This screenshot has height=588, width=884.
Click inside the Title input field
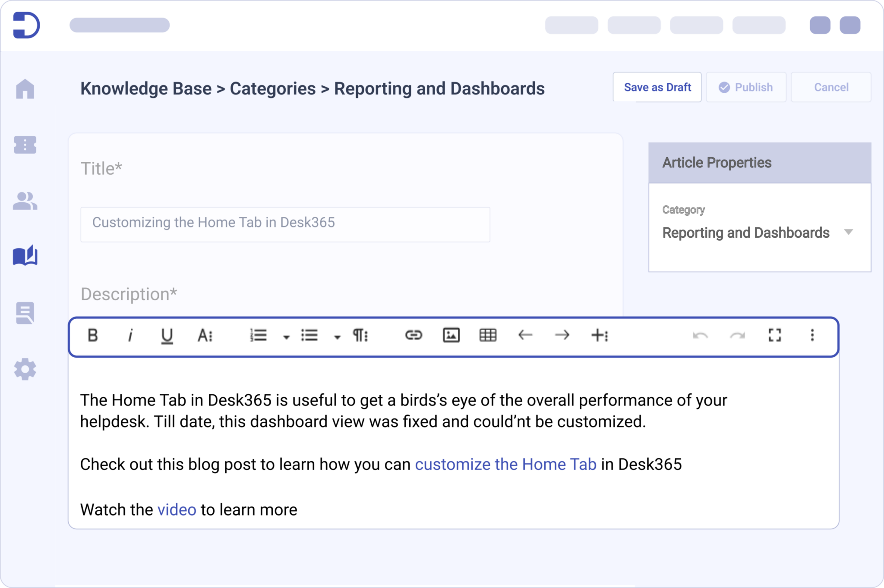(x=285, y=224)
